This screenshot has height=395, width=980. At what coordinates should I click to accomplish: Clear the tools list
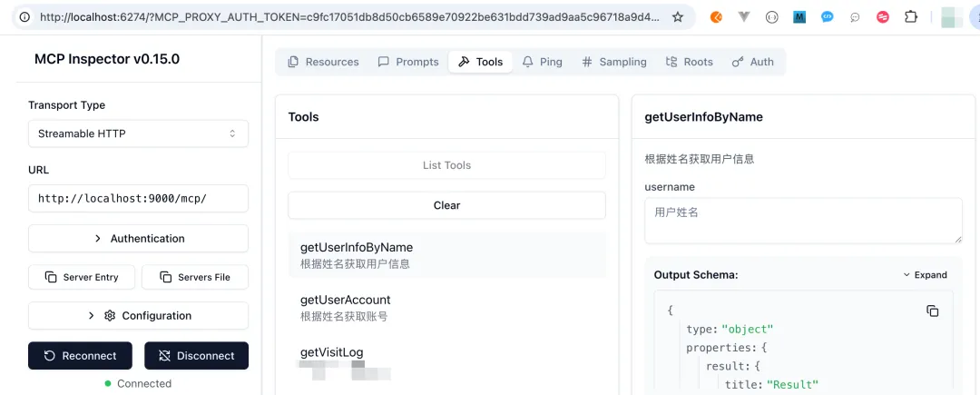coord(446,205)
